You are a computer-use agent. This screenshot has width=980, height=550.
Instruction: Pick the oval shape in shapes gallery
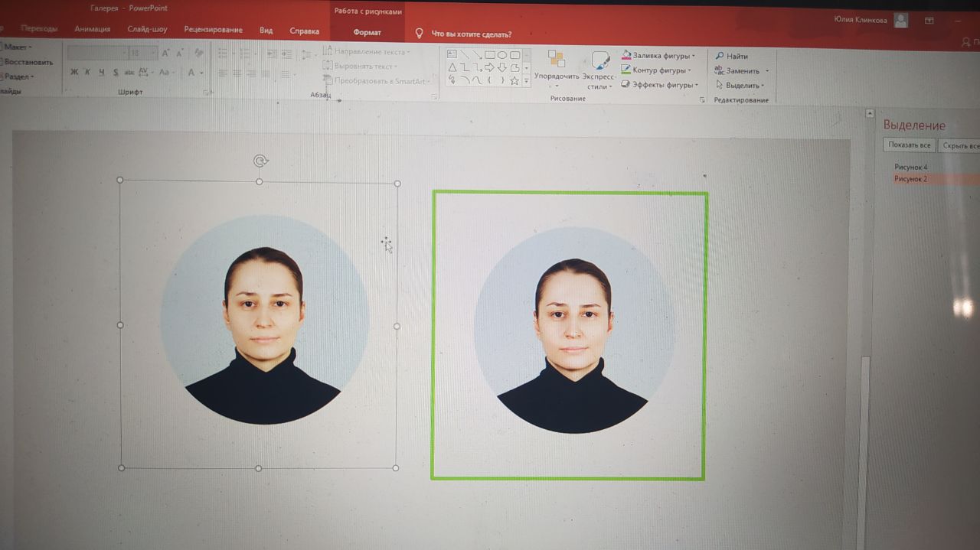(502, 55)
